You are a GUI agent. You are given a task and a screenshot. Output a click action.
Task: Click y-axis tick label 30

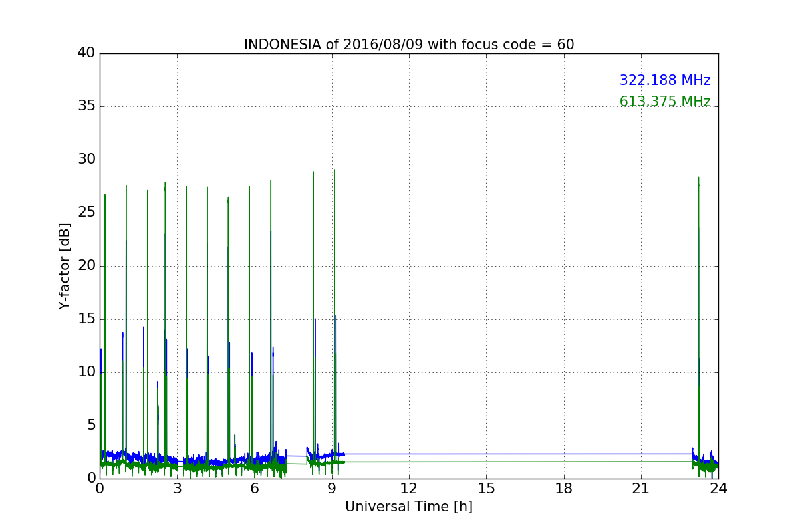(86, 160)
